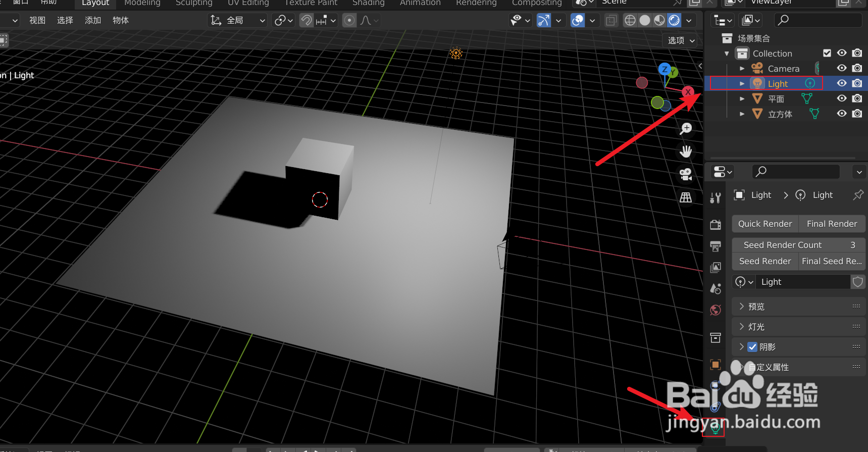Open the World properties tab
This screenshot has height=452, width=868.
tap(716, 310)
